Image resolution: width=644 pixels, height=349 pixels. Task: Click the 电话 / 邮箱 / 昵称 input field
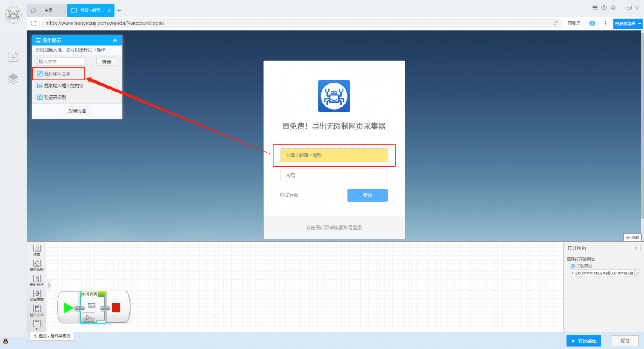(x=334, y=155)
